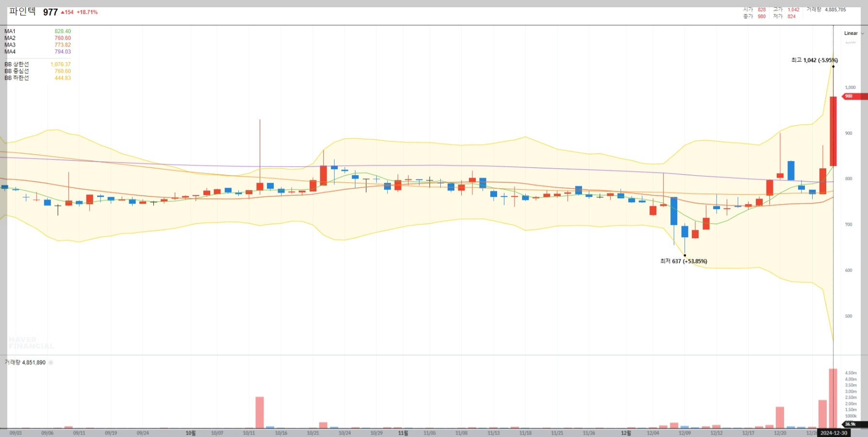Click the 12/20 volume bar

tap(780, 418)
